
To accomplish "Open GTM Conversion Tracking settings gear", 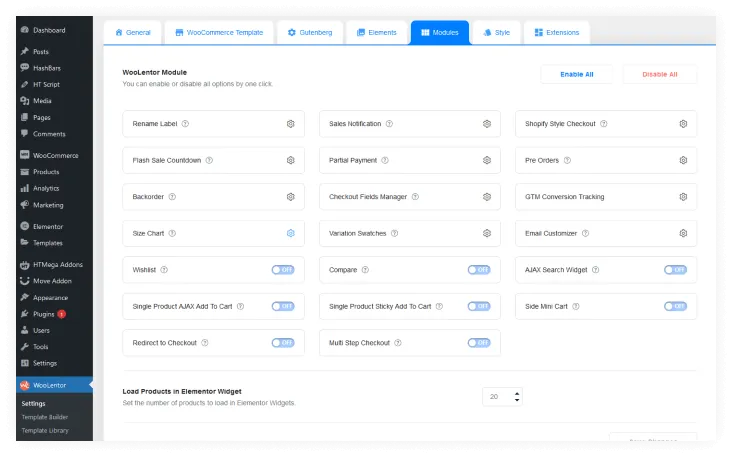I will (683, 197).
